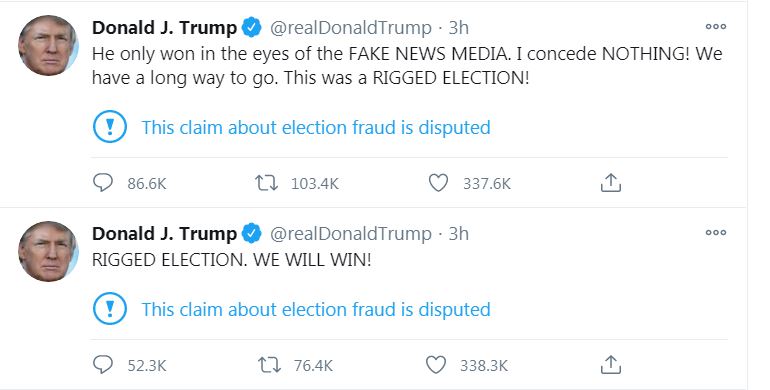770x390 pixels.
Task: Open the first tweet's more options menu
Action: click(x=715, y=27)
